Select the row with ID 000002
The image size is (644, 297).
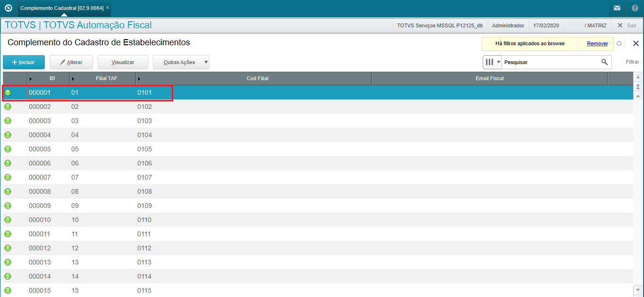tap(318, 107)
